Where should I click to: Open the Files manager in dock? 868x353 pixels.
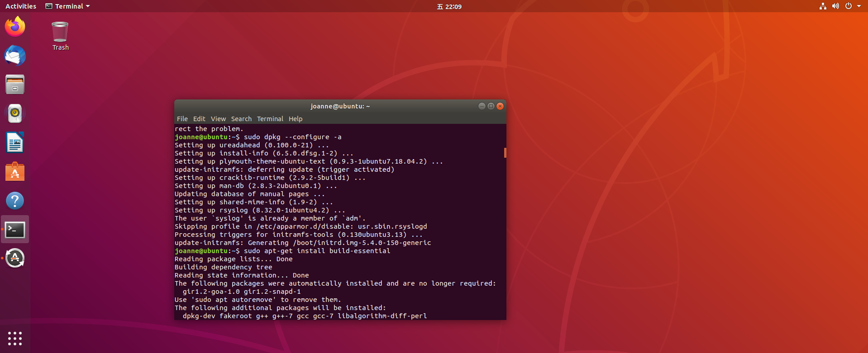(15, 85)
